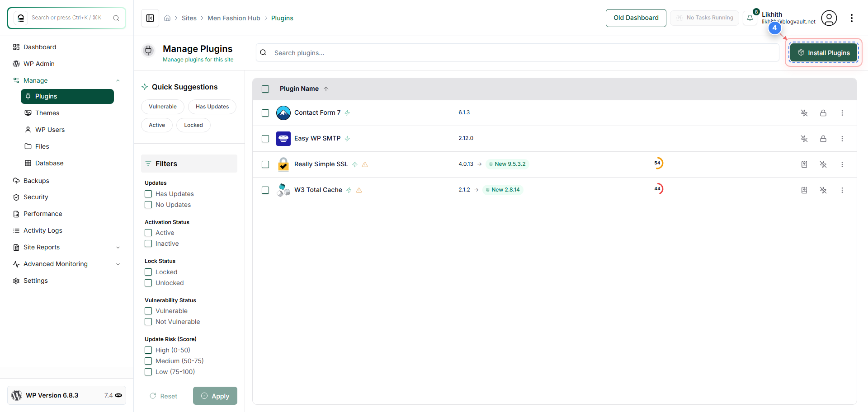
Task: Lock the Easy WP SMTP plugin
Action: 823,139
